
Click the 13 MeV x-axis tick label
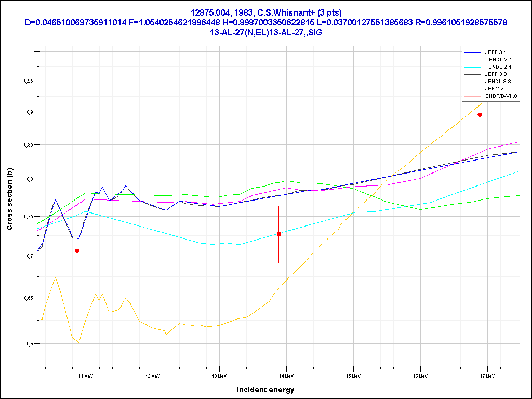[219, 375]
